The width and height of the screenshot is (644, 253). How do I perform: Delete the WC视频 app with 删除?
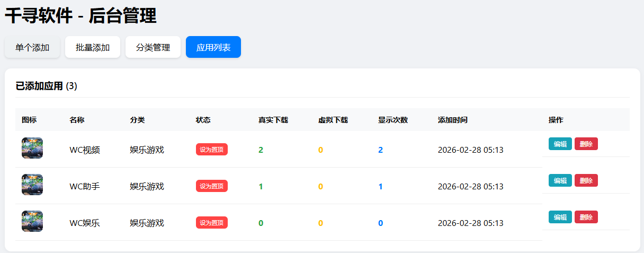tap(586, 144)
